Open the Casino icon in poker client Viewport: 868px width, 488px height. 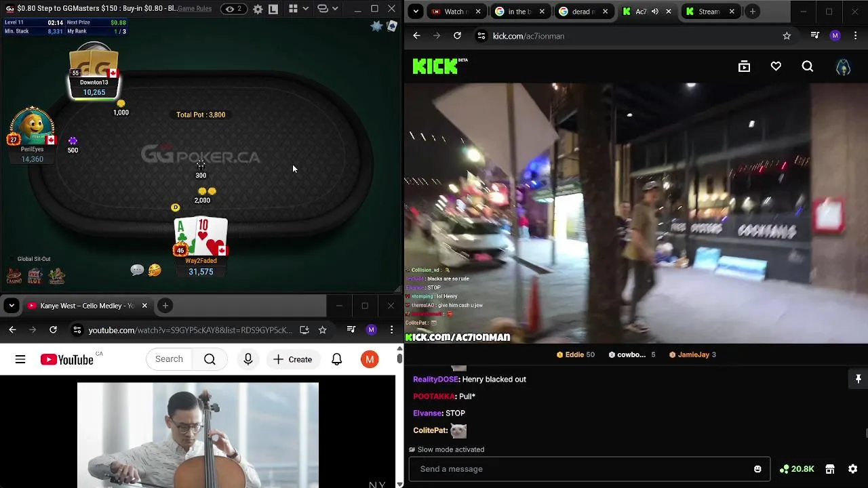(14, 276)
